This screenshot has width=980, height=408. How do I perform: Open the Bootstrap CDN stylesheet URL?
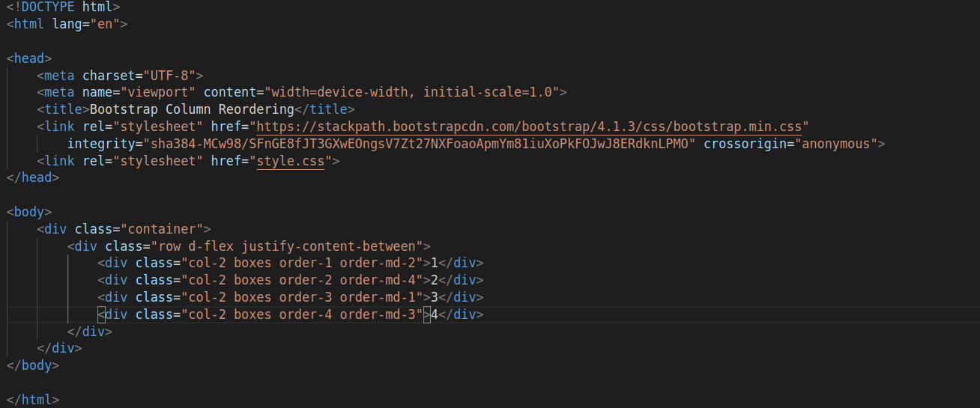pyautogui.click(x=529, y=126)
